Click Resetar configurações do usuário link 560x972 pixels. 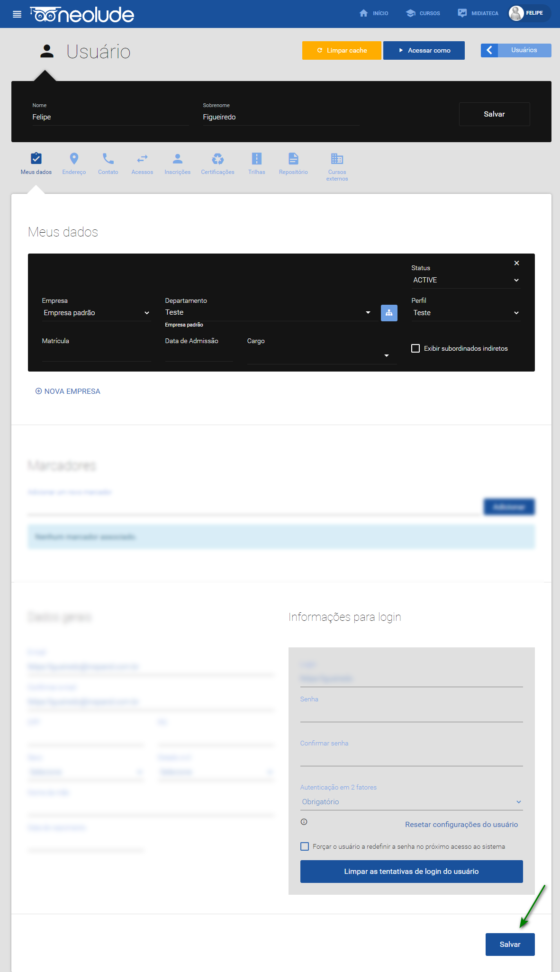pyautogui.click(x=461, y=825)
